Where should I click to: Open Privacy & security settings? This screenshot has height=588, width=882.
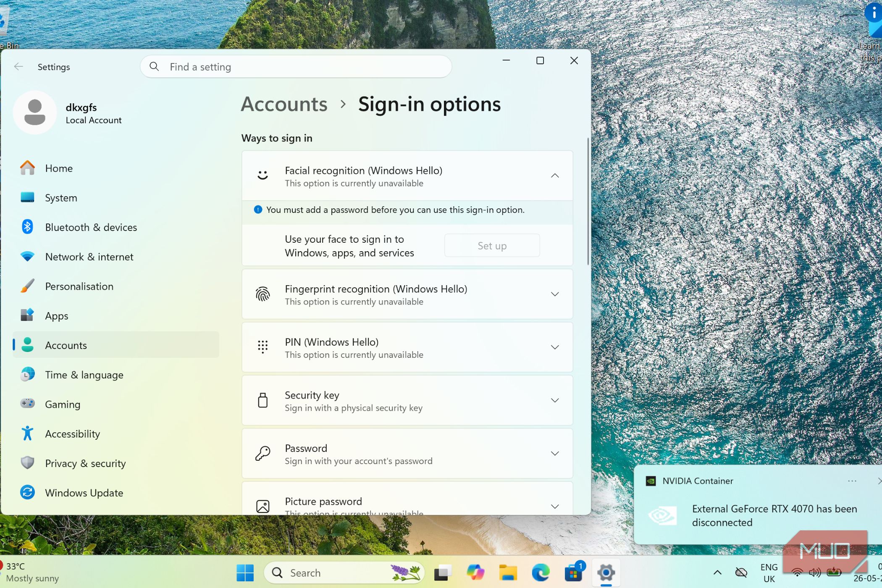[x=116, y=464]
